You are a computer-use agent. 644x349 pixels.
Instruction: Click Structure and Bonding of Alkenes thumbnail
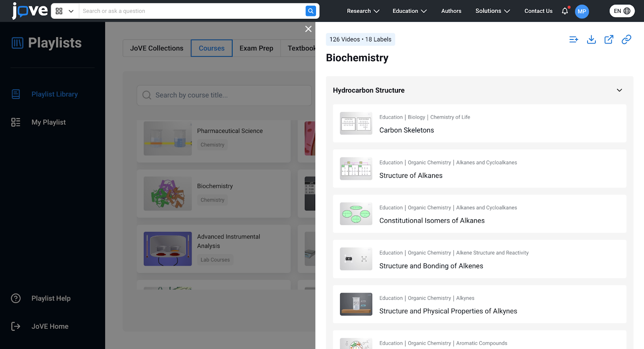(x=356, y=259)
